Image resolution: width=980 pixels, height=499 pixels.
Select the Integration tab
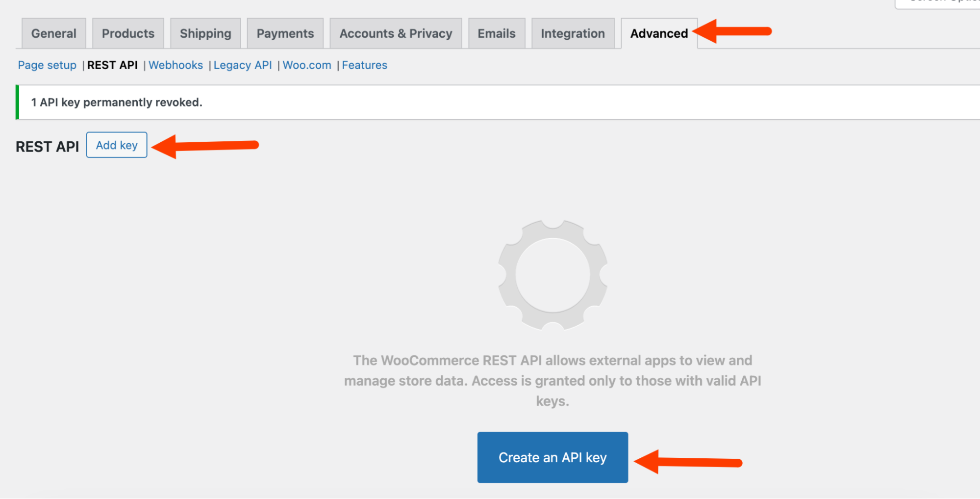click(x=572, y=33)
